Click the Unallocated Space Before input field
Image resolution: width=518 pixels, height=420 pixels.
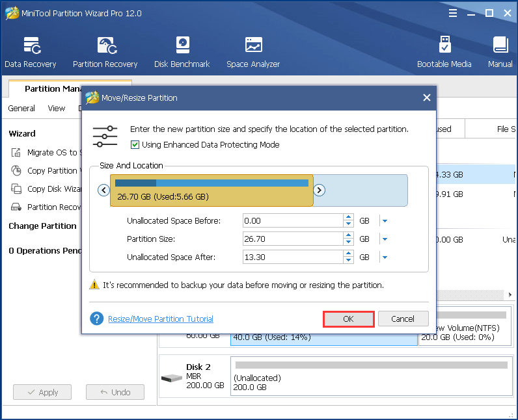293,220
